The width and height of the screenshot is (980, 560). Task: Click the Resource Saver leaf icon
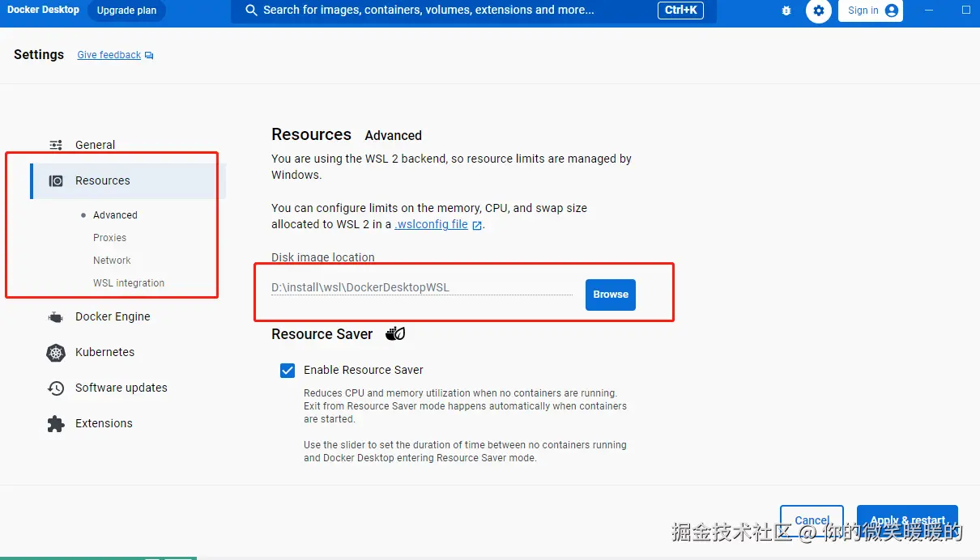395,333
